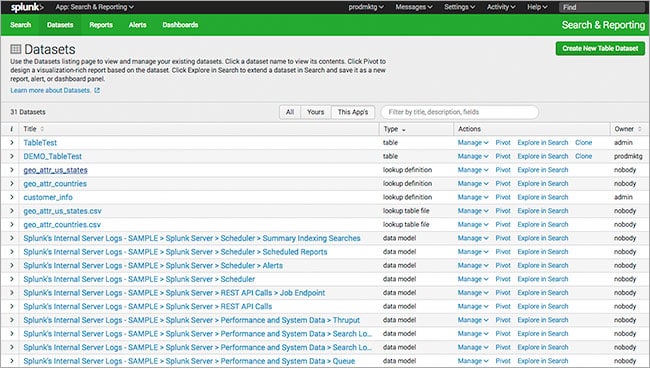Click the Type column sort arrow
This screenshot has width=650, height=368.
(x=404, y=130)
